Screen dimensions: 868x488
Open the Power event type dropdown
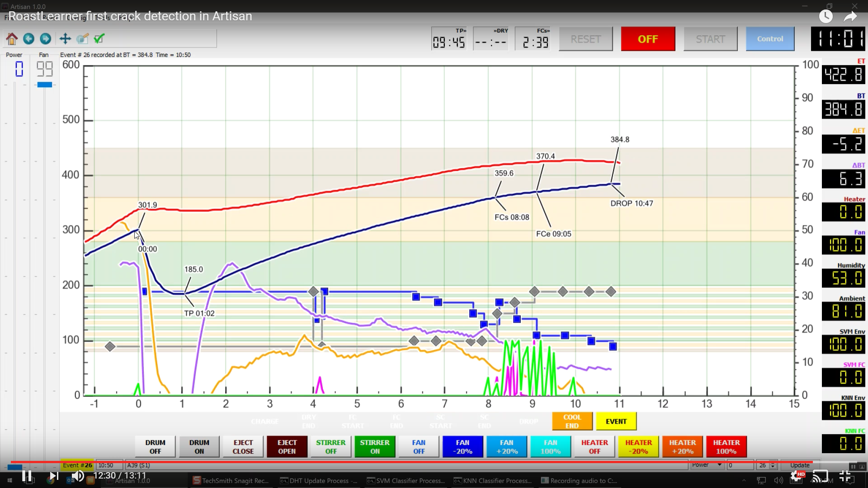click(x=707, y=465)
